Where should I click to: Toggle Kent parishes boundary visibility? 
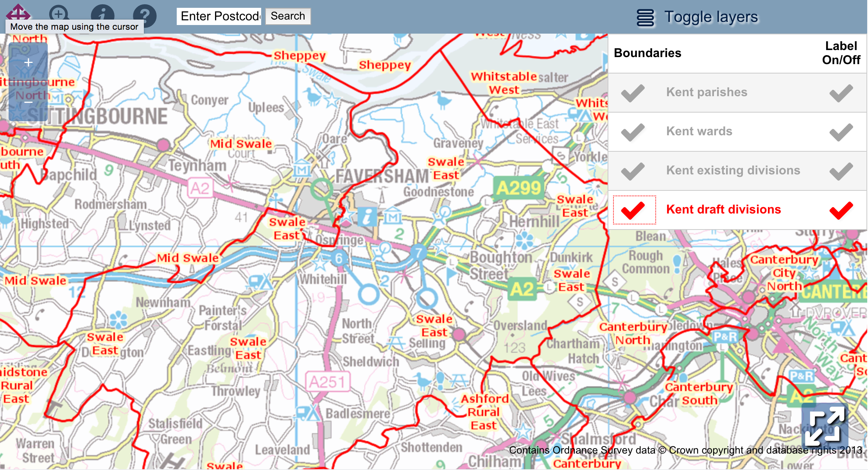pyautogui.click(x=633, y=93)
